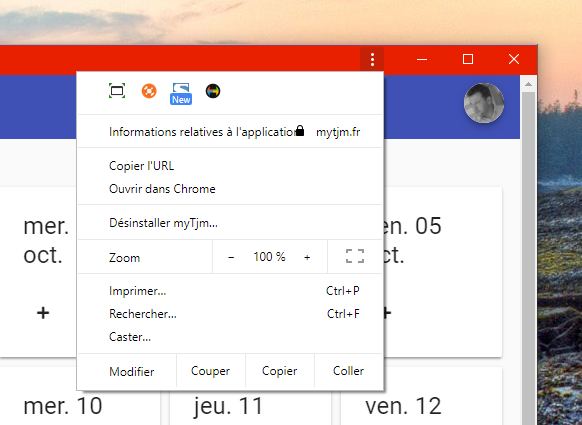
Task: Click the green screen capture extension icon
Action: (x=117, y=91)
